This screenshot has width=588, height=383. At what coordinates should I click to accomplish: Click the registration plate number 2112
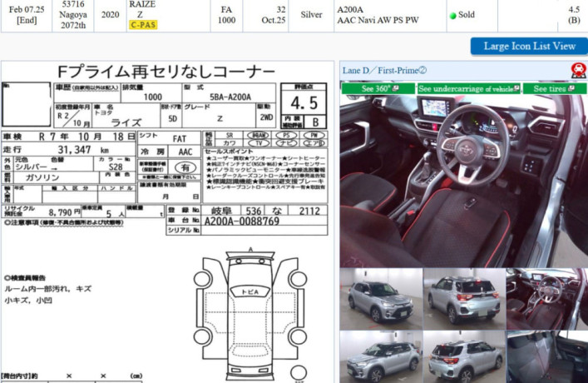(309, 211)
